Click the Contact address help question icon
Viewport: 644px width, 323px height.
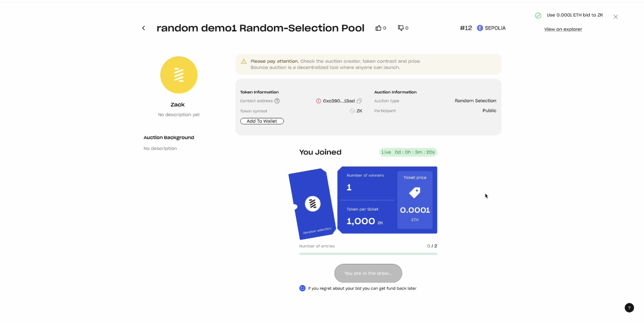coord(277,101)
